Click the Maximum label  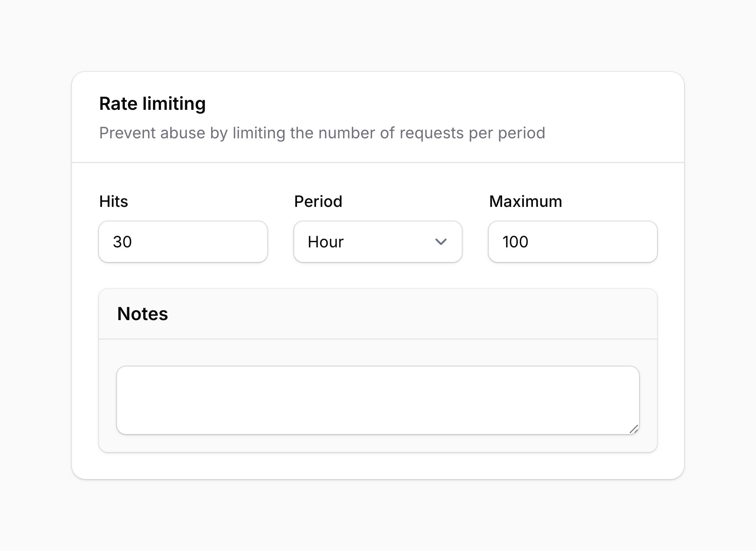[x=525, y=201]
